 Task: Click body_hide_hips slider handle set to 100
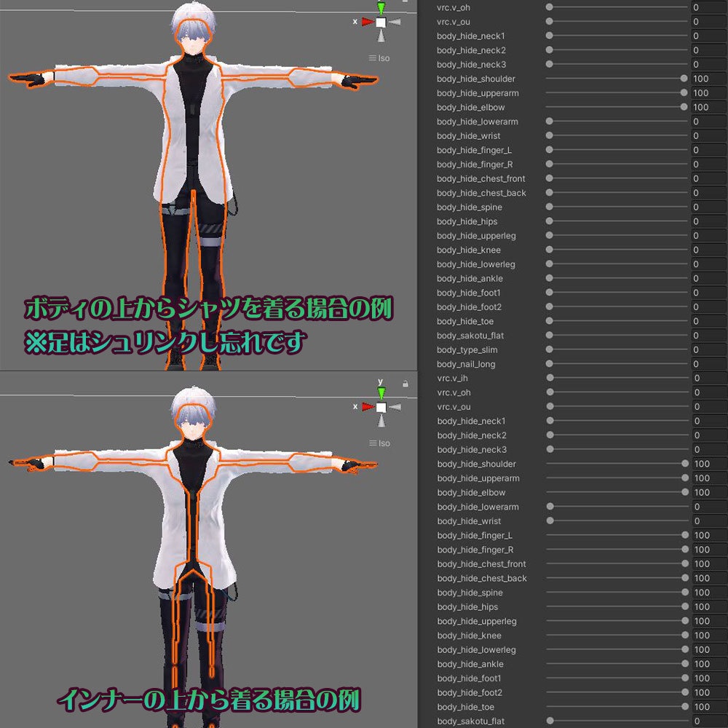click(x=685, y=606)
